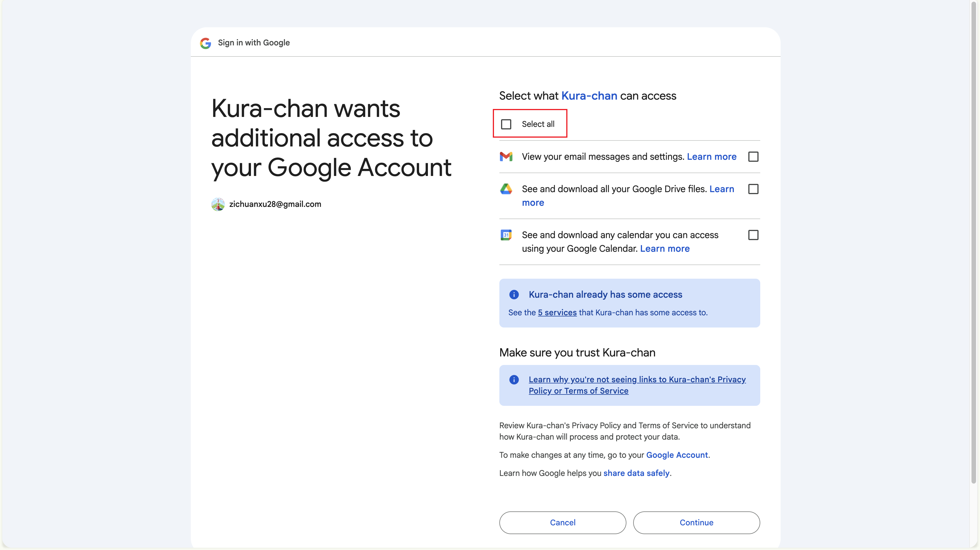Screen dimensions: 980x550
Task: Tick the Google Calendar access checkbox
Action: click(x=753, y=235)
